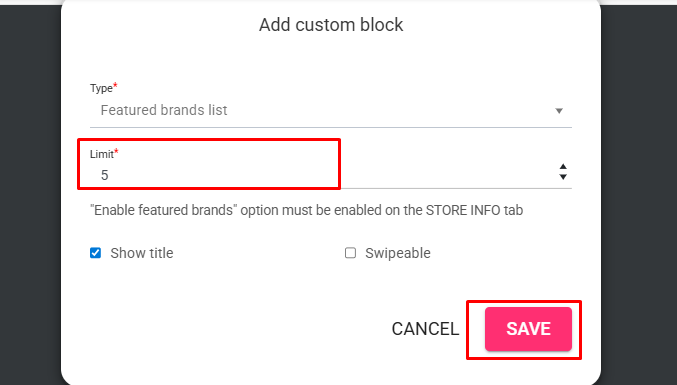Click the Swipeable label text
This screenshot has height=385, width=677.
coord(398,253)
